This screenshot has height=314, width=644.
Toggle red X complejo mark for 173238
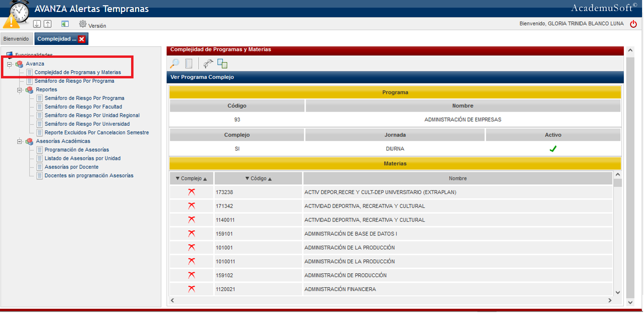tap(191, 192)
